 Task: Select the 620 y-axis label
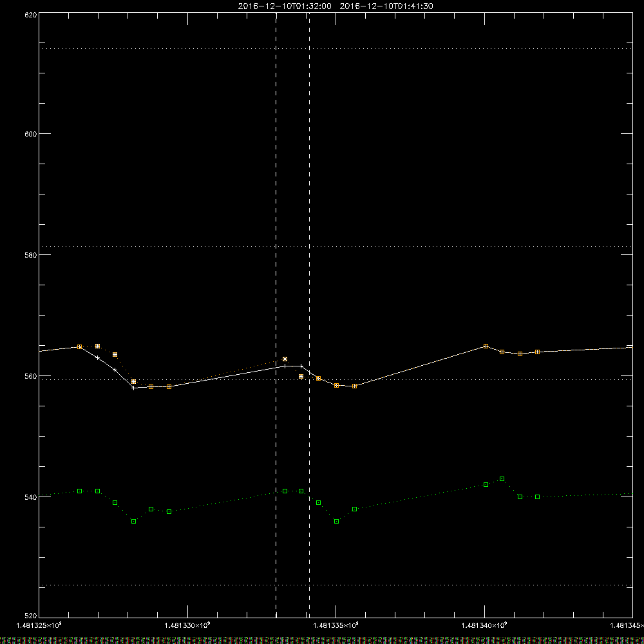tap(31, 15)
